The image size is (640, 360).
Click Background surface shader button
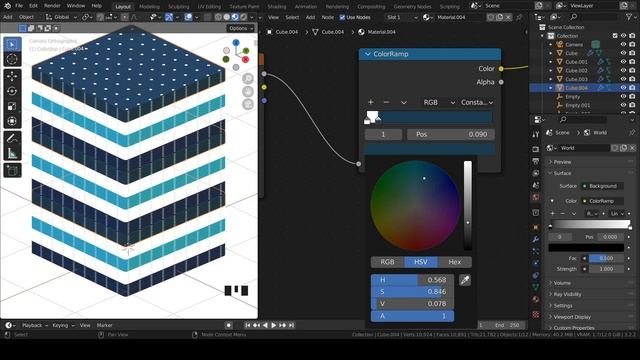point(602,186)
